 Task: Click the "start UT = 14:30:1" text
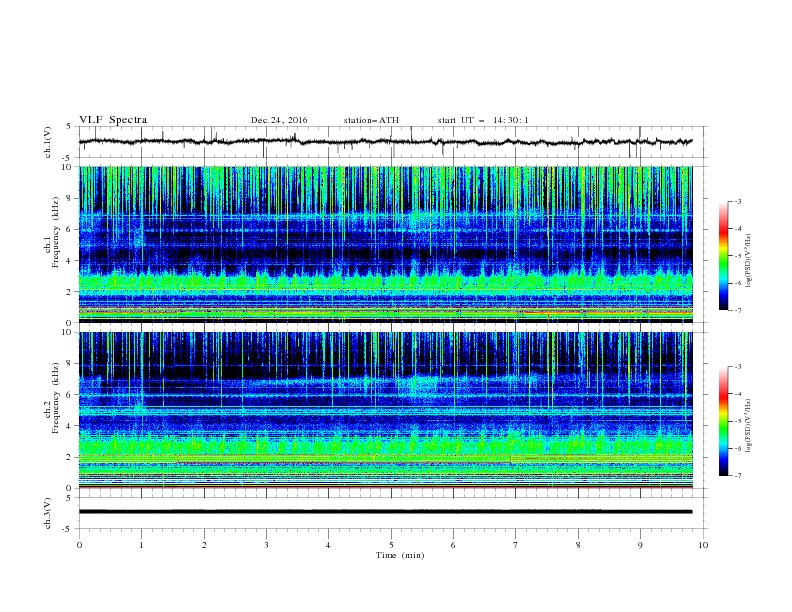[x=483, y=120]
